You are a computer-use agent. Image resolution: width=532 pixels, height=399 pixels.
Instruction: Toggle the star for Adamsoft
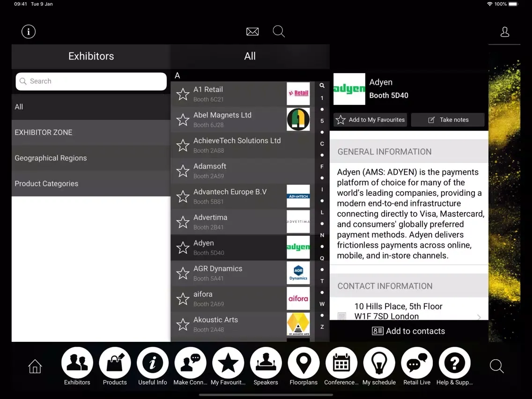point(183,171)
